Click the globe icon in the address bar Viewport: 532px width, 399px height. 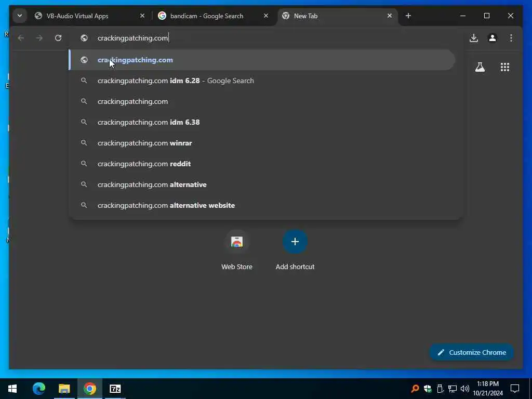coord(84,38)
